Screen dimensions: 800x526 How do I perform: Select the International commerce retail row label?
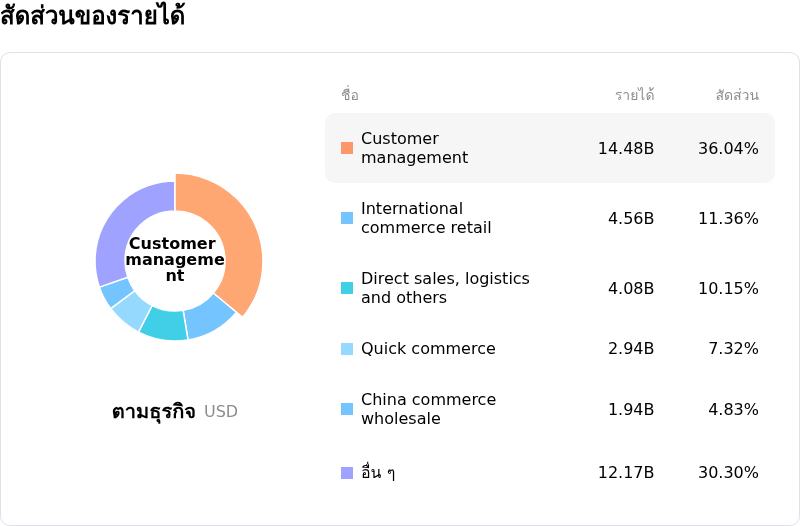pyautogui.click(x=426, y=218)
